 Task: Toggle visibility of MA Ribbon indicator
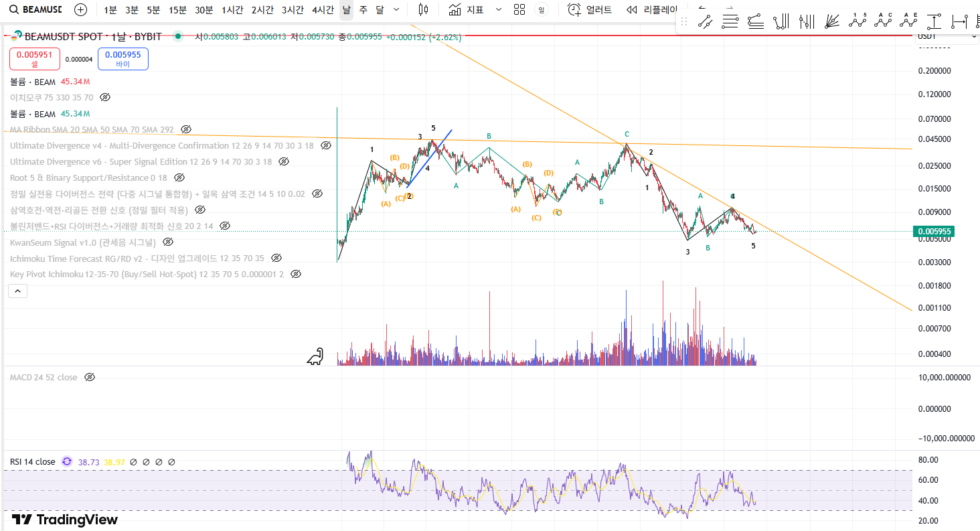(186, 129)
